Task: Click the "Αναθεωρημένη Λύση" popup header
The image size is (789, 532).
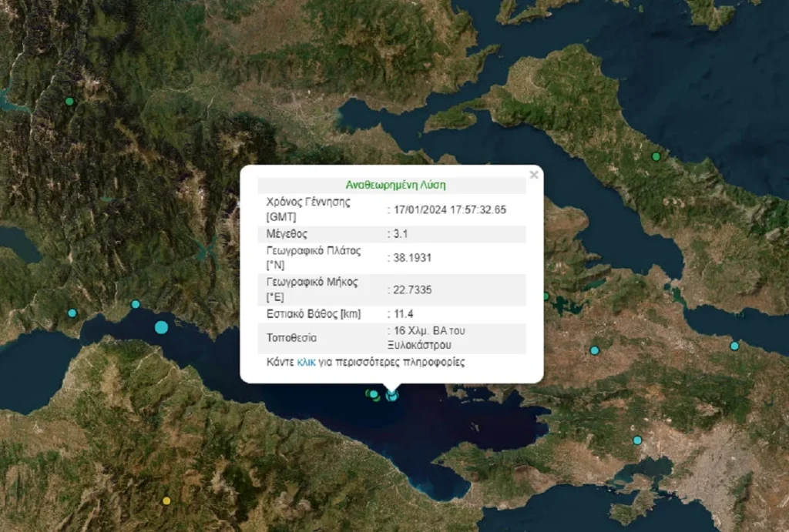Action: pyautogui.click(x=396, y=185)
